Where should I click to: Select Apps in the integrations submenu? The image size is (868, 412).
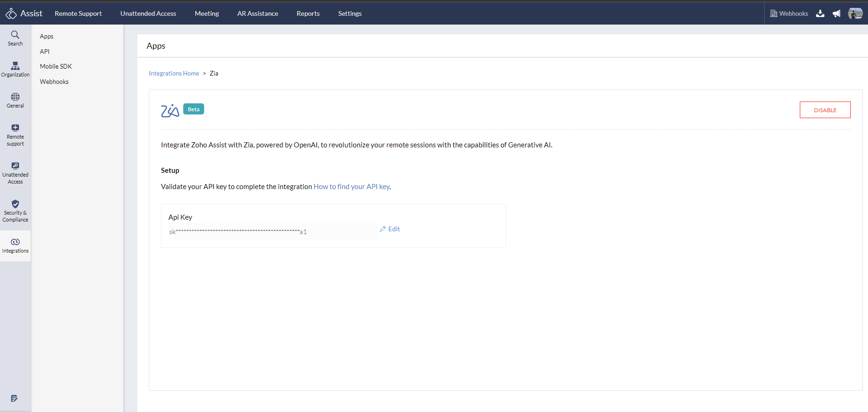coord(46,36)
